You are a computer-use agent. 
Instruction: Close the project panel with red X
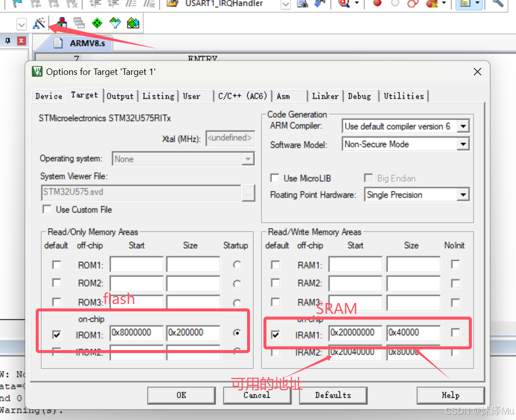21,41
